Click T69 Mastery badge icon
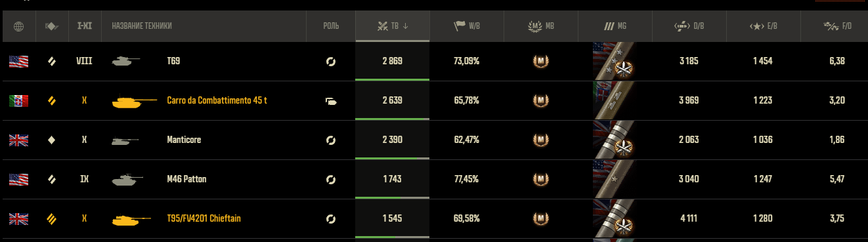Image resolution: width=868 pixels, height=242 pixels. click(540, 62)
